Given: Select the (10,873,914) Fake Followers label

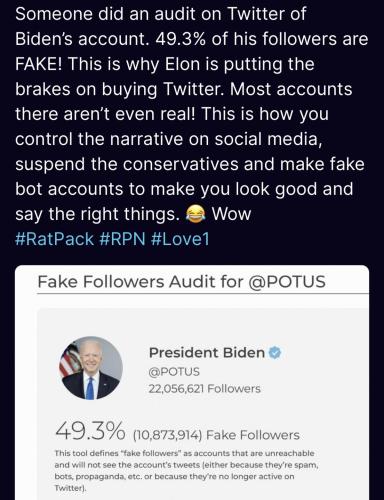Looking at the screenshot, I should (216, 435).
